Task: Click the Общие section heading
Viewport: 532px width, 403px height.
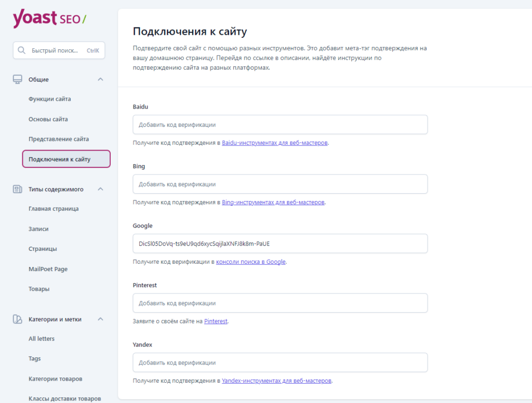Action: coord(38,79)
